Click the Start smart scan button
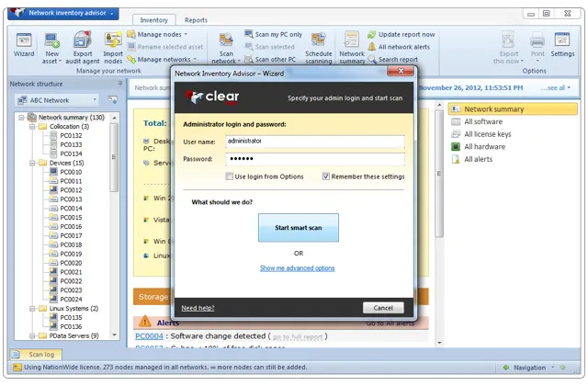 coord(298,228)
